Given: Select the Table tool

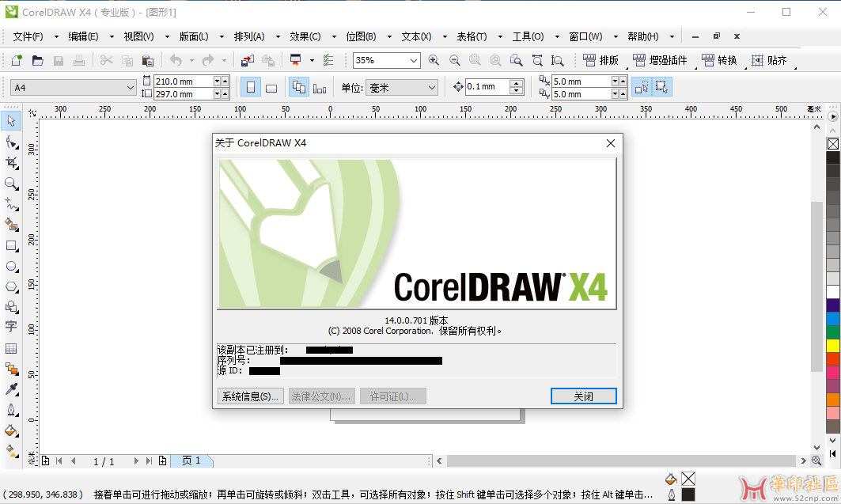Looking at the screenshot, I should [x=11, y=348].
